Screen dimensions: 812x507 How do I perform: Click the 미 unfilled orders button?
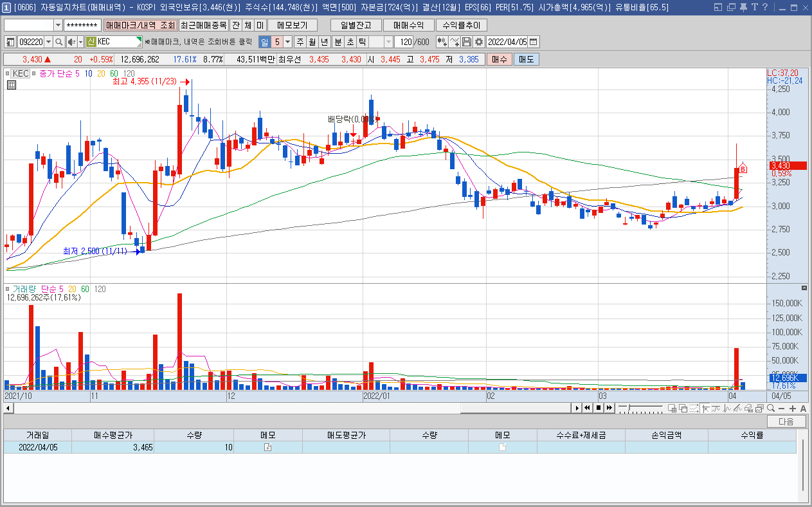(x=260, y=25)
